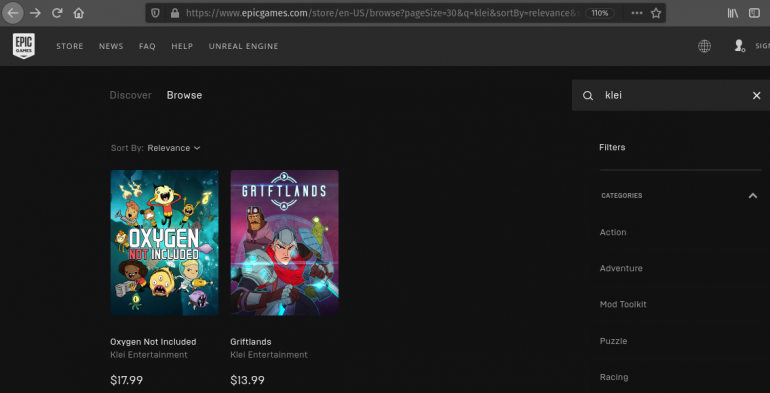This screenshot has height=393, width=770.
Task: Click the tracking protection shield icon
Action: pos(155,13)
